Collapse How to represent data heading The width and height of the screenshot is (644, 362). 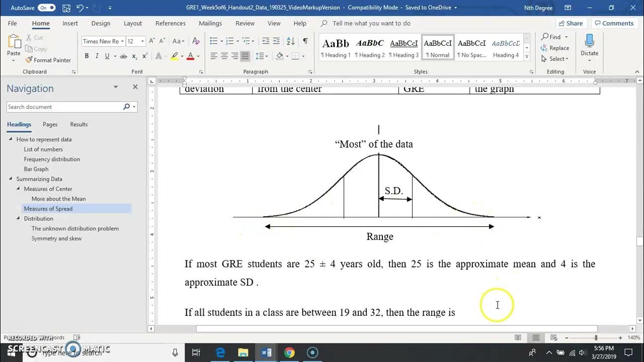pos(11,139)
